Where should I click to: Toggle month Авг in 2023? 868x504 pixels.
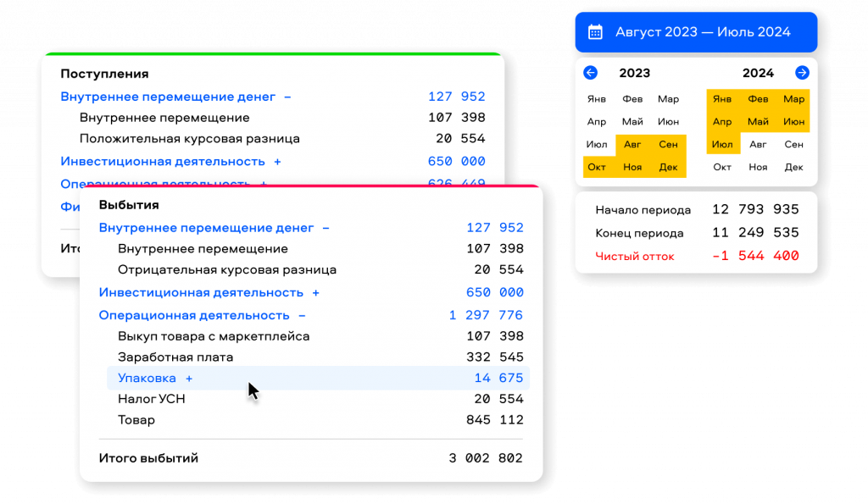coord(632,145)
